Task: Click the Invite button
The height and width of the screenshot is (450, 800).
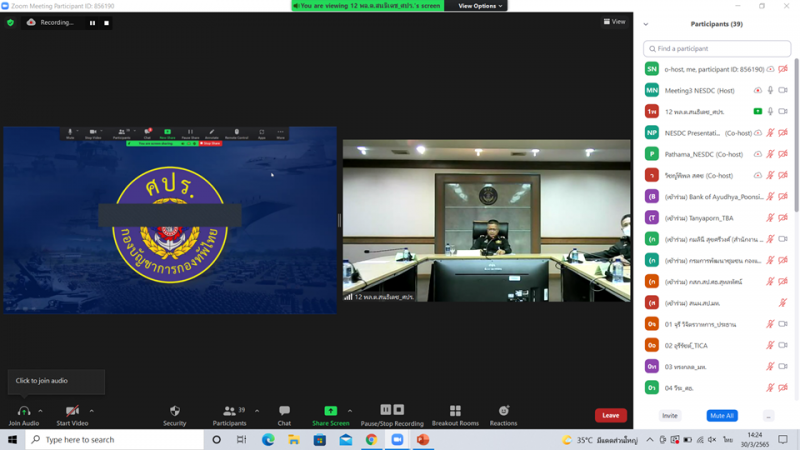Action: pos(670,416)
